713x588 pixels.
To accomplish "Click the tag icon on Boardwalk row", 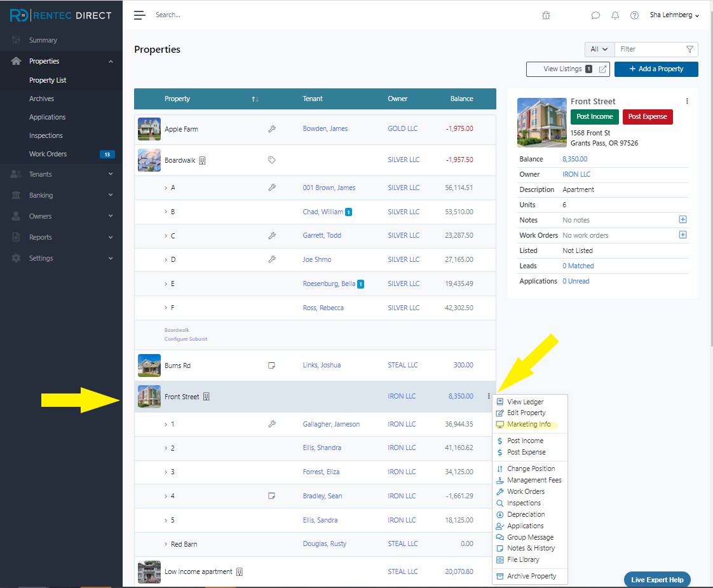I will tap(272, 160).
